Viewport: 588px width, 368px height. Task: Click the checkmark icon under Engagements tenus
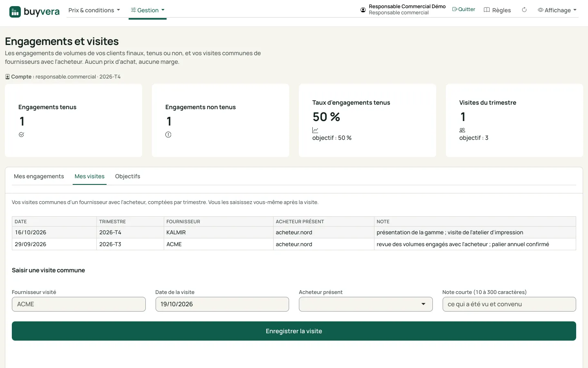pos(21,135)
